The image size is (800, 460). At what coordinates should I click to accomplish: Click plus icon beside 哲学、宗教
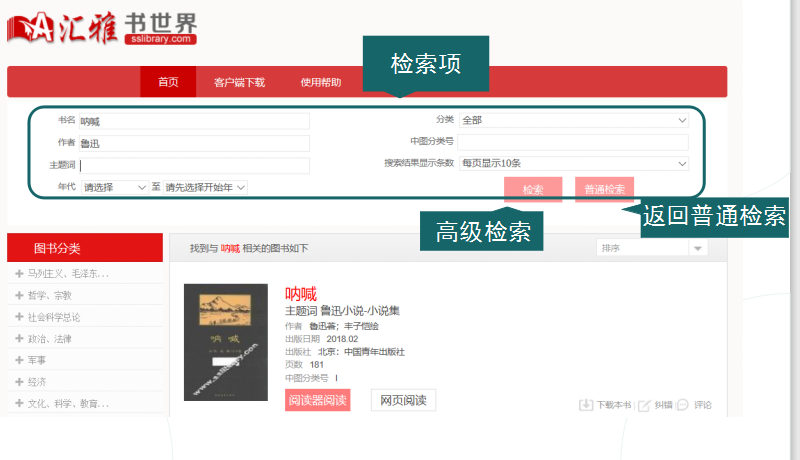tap(19, 295)
